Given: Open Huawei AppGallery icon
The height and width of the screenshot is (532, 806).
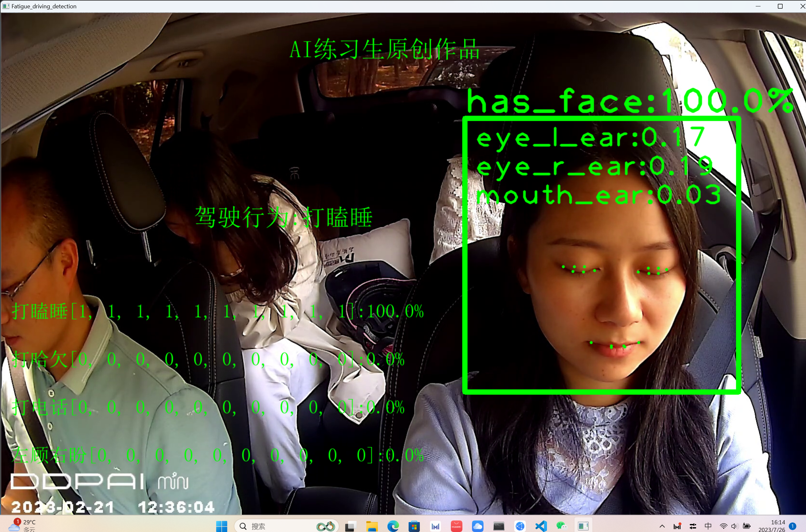Looking at the screenshot, I should pos(456,526).
